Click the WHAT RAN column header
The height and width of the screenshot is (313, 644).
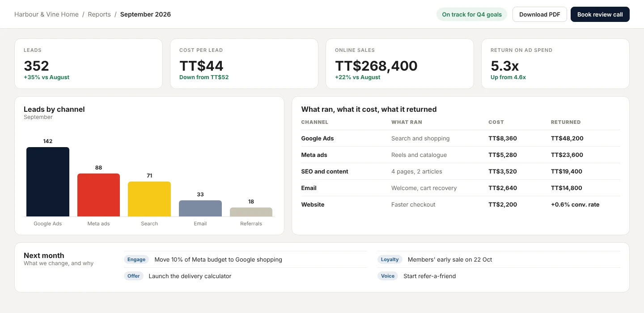click(x=407, y=122)
